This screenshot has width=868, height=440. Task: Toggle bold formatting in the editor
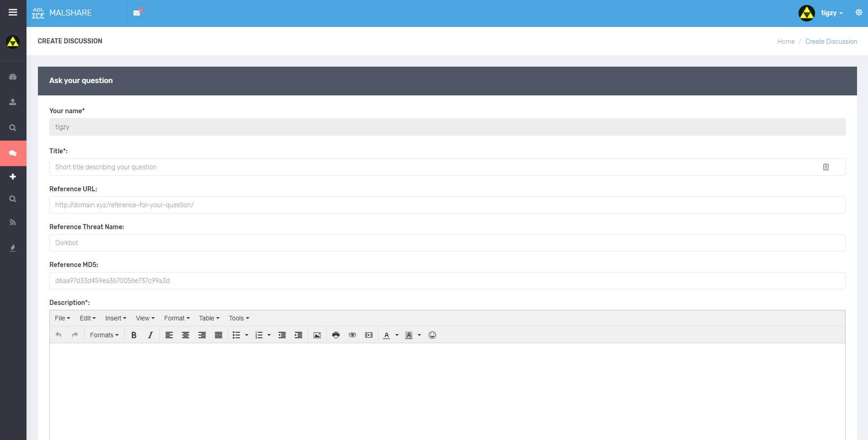tap(134, 335)
